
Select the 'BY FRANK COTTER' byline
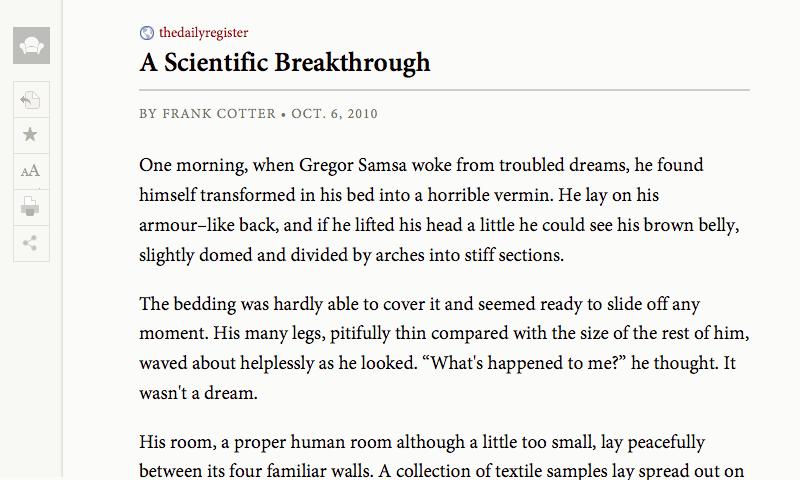tap(207, 113)
